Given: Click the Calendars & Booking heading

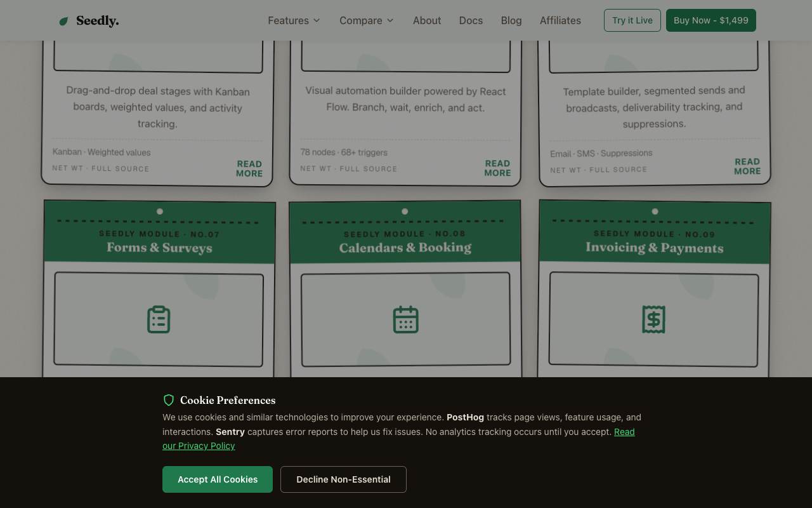Looking at the screenshot, I should tap(405, 248).
